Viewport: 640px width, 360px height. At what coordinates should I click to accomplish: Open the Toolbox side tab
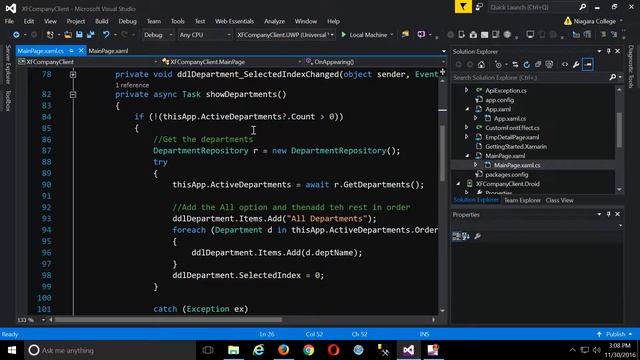(x=8, y=100)
